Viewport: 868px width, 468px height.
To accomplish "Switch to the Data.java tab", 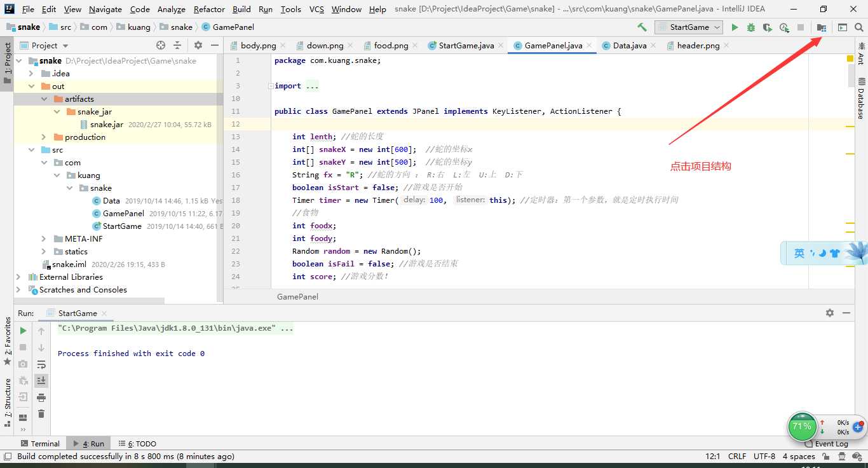I will 630,46.
